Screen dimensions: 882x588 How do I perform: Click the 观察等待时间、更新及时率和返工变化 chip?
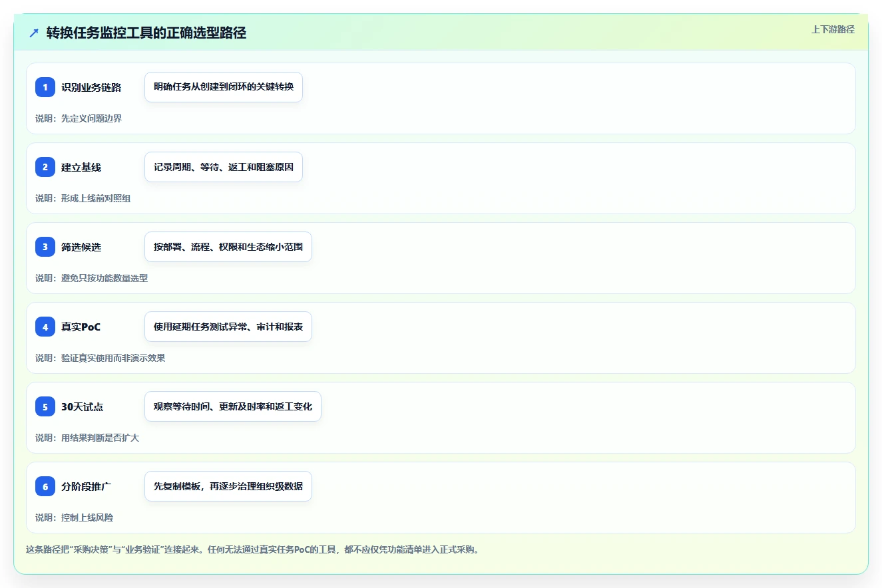click(233, 406)
